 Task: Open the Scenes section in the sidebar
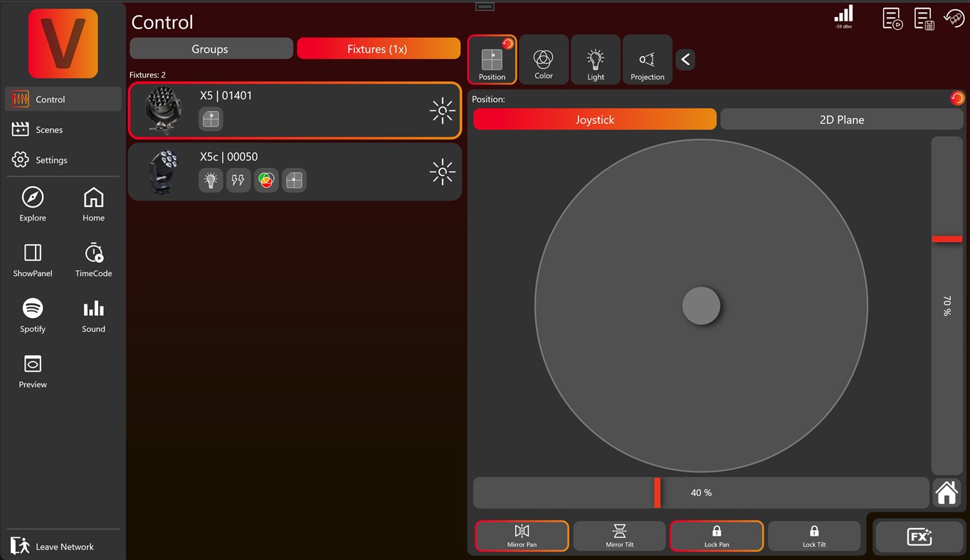coord(48,129)
